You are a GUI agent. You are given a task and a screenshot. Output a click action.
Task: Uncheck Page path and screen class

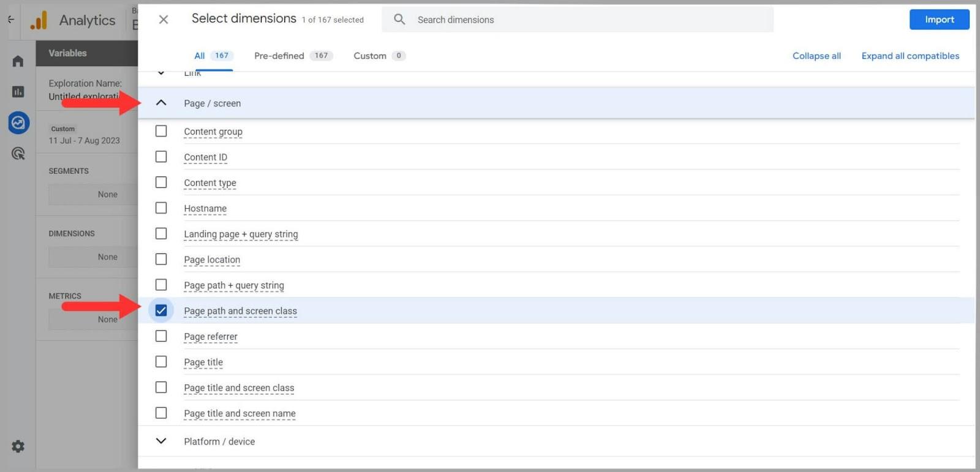(161, 311)
